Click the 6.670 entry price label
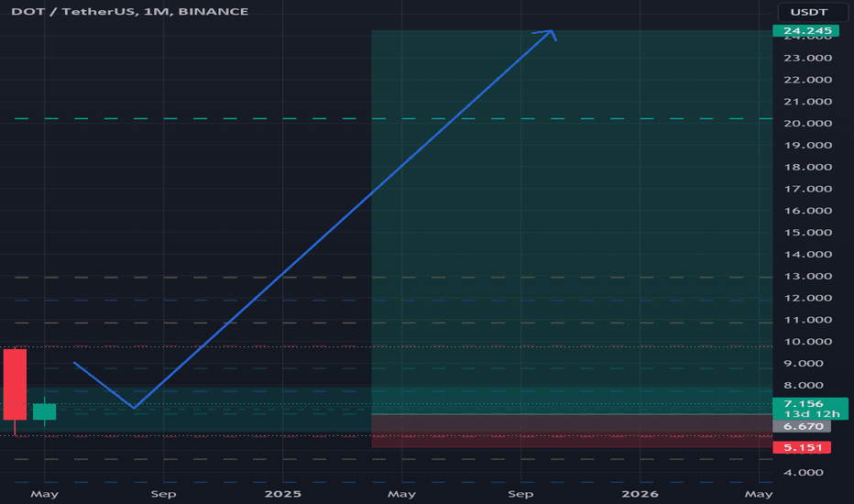Screen dimensions: 854x504 pyautogui.click(x=802, y=426)
